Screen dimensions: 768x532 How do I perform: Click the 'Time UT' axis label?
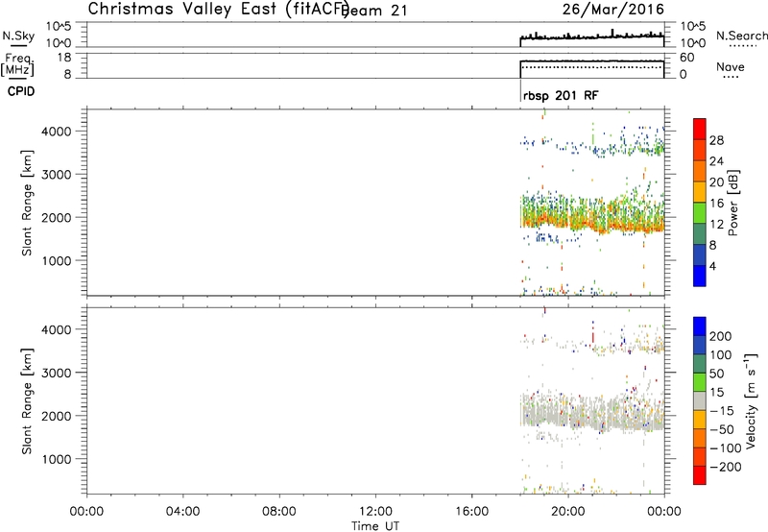point(375,526)
